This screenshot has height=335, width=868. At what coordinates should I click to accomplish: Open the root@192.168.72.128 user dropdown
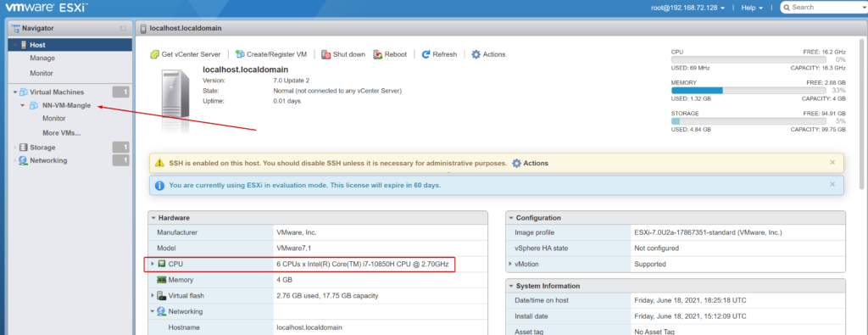687,8
